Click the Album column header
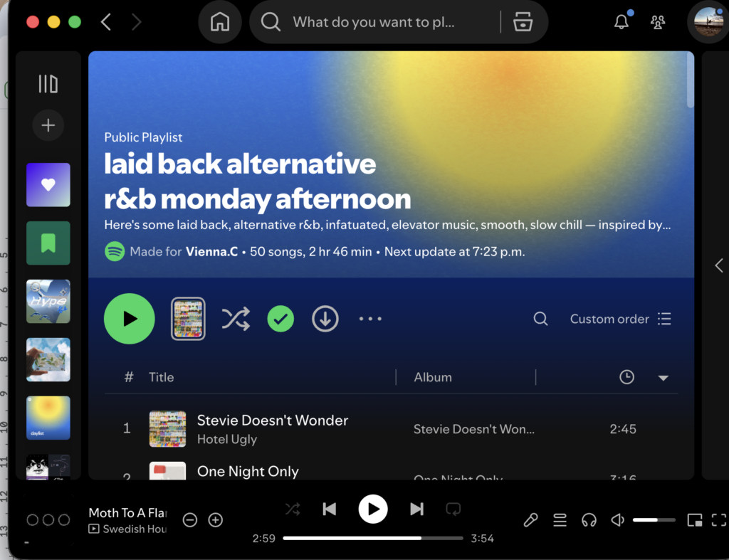This screenshot has height=560, width=729. click(433, 377)
